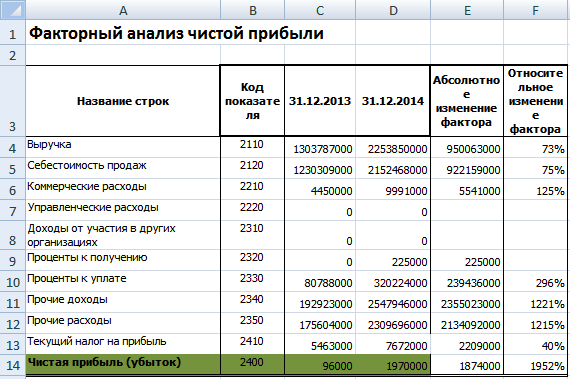The height and width of the screenshot is (379, 570).
Task: Select column D header
Action: 393,10
